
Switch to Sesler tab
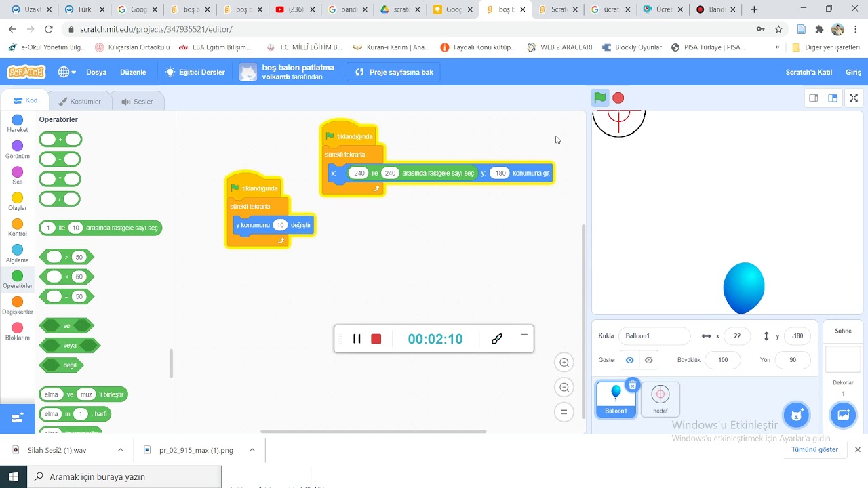(x=137, y=101)
